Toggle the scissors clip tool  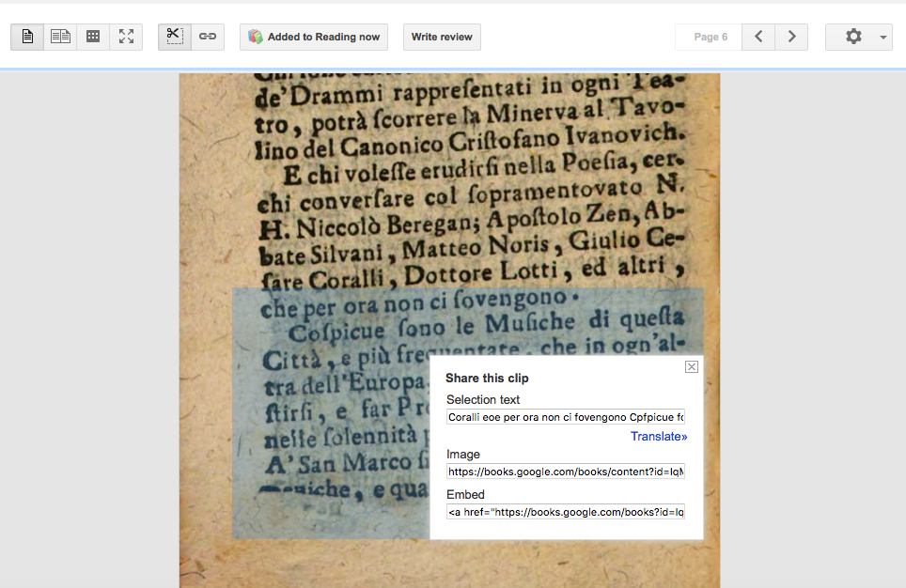tap(175, 37)
